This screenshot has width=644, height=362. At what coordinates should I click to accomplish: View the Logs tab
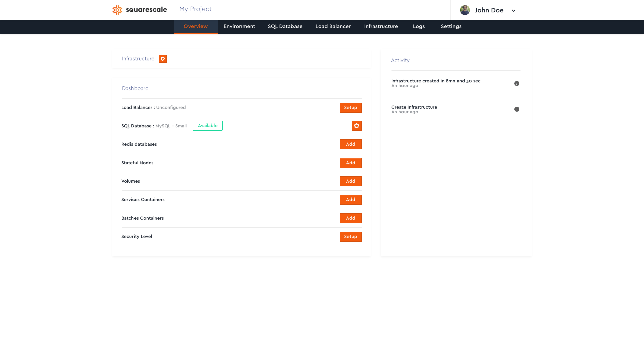point(418,26)
